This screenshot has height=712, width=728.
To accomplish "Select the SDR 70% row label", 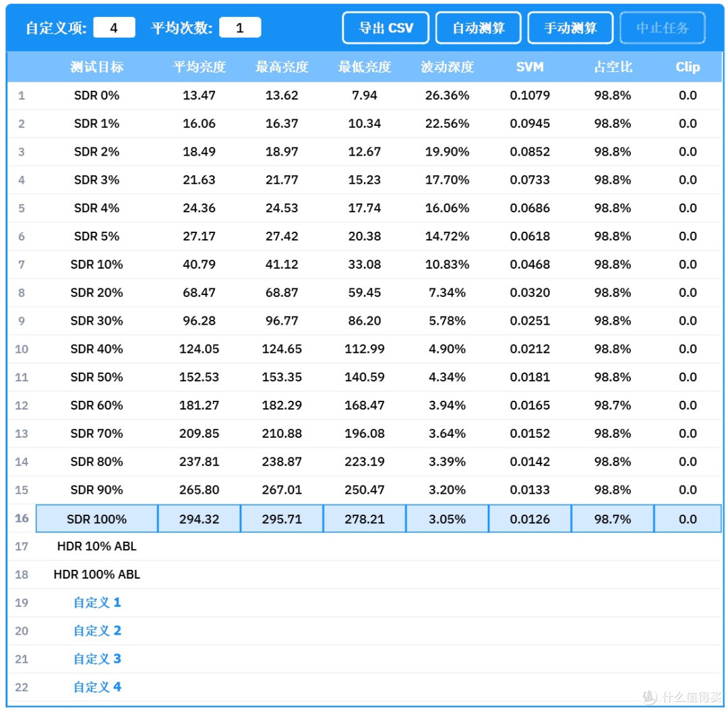I will coord(96,434).
